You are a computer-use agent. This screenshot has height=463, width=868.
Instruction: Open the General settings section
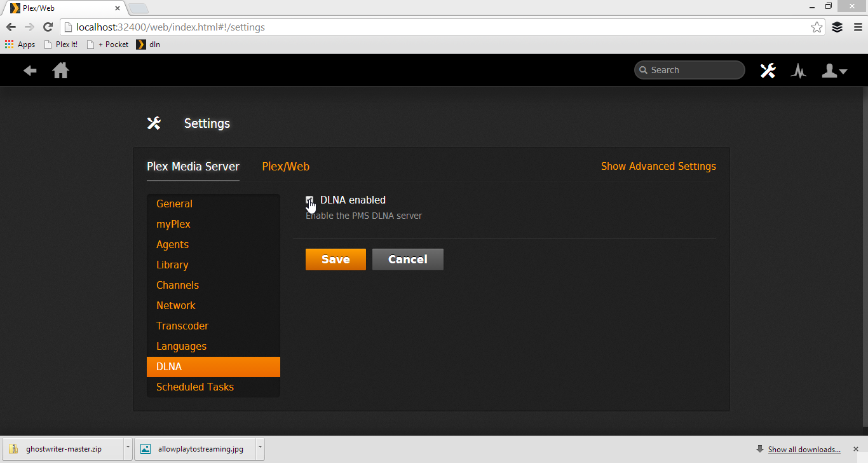[214, 204]
